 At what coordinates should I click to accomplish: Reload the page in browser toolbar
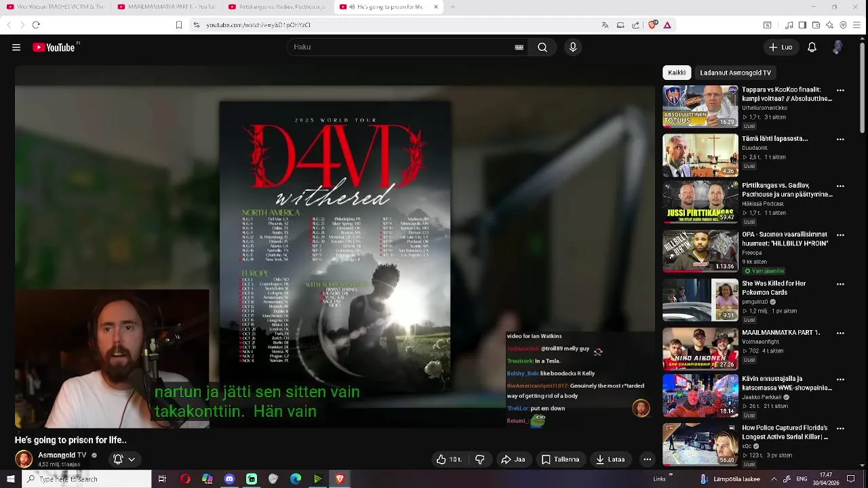(x=36, y=25)
